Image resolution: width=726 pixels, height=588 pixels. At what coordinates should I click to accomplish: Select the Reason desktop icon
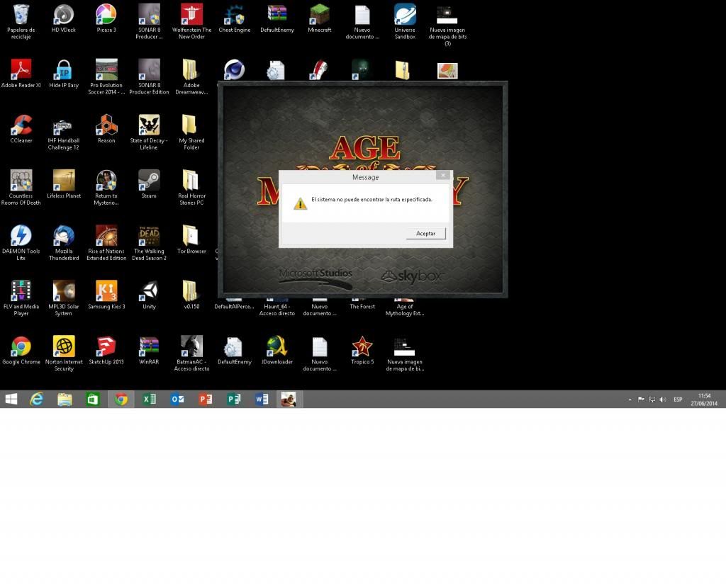[106, 130]
